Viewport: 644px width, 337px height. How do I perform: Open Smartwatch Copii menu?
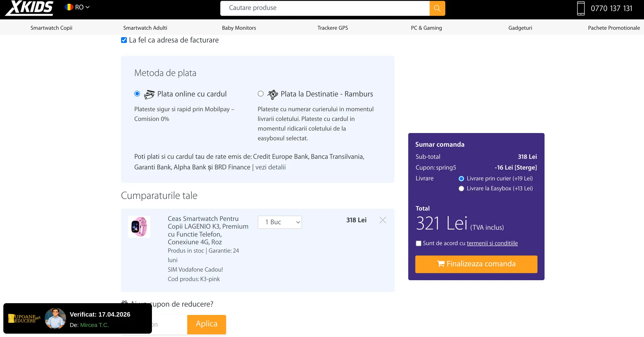coord(51,28)
